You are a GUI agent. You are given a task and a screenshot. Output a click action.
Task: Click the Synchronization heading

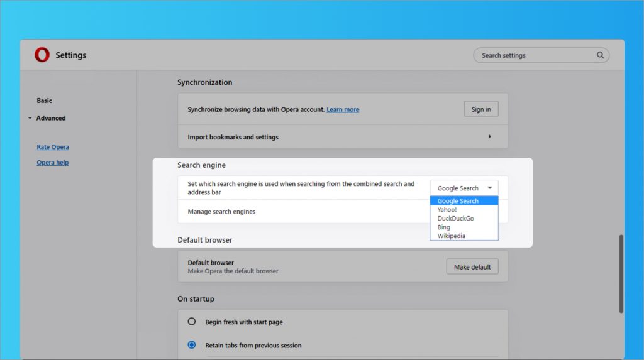click(204, 82)
